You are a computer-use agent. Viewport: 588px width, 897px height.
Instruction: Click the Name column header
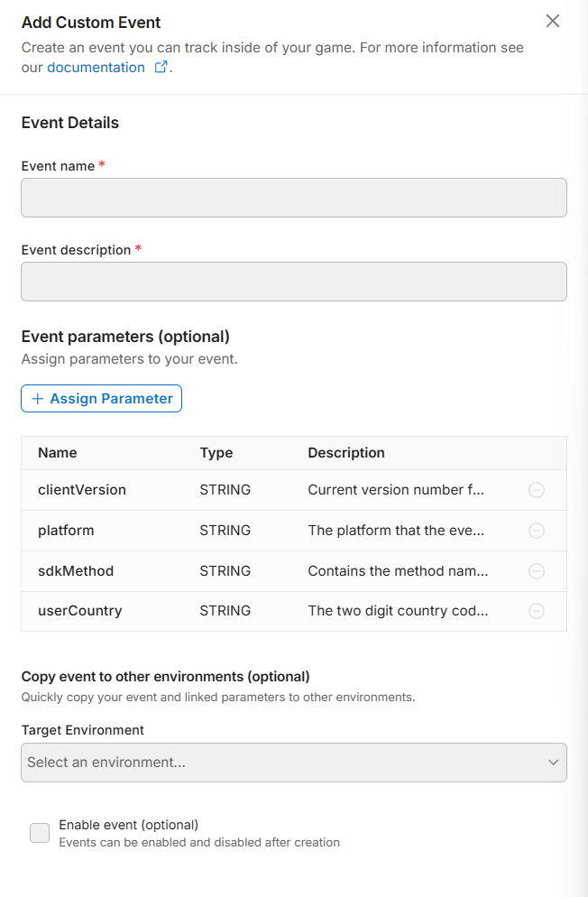[58, 453]
